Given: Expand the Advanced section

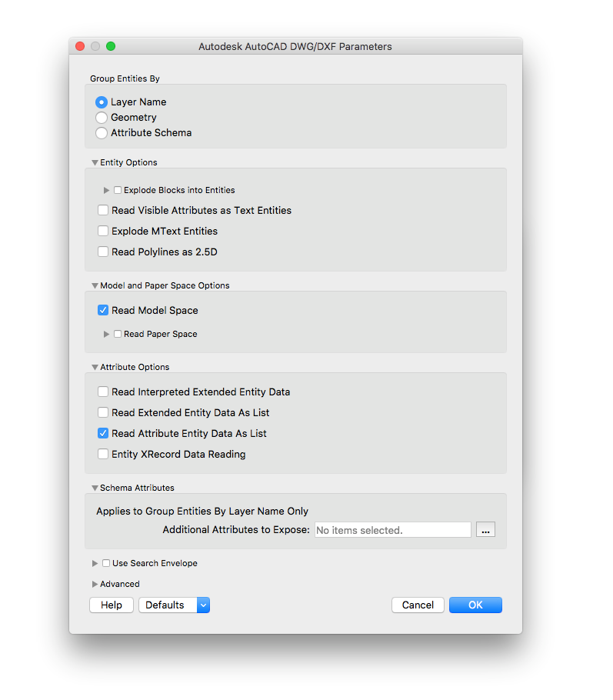Looking at the screenshot, I should coord(95,584).
